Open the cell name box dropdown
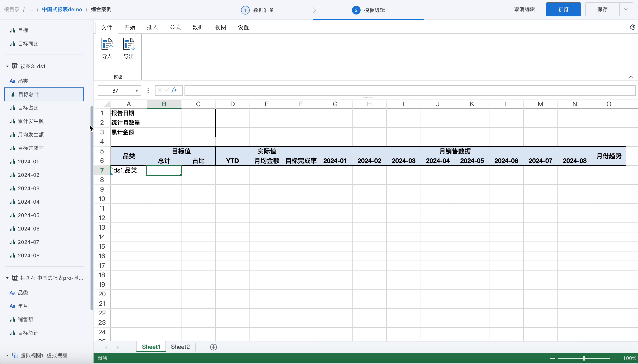 [x=137, y=90]
